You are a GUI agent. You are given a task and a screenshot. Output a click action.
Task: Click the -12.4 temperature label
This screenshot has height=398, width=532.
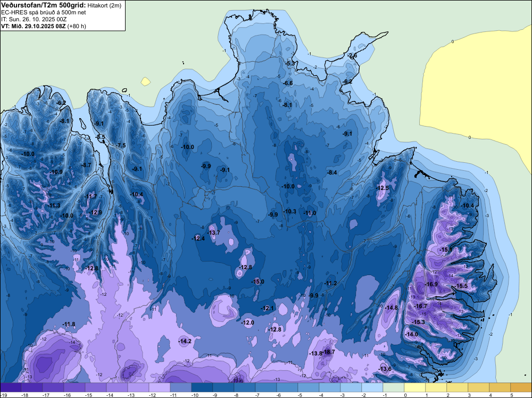point(198,238)
